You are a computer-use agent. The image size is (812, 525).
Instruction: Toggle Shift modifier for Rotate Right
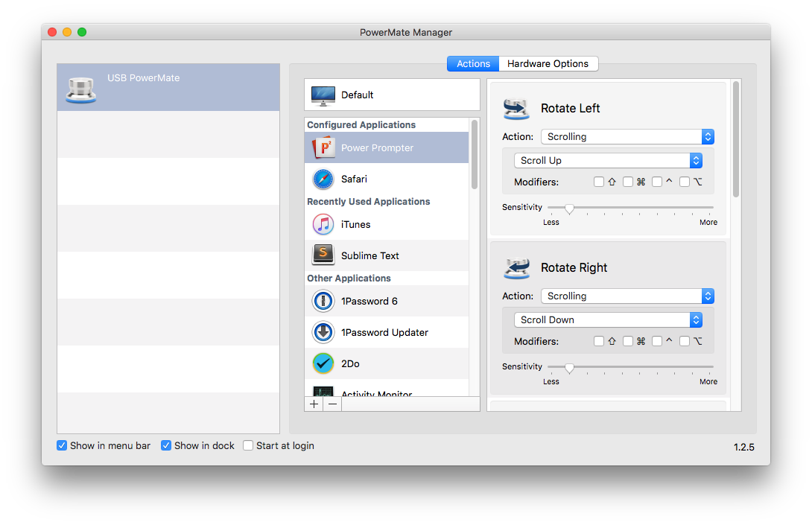click(599, 341)
